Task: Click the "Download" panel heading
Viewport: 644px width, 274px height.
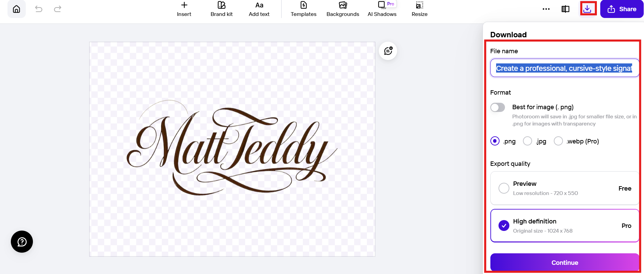Action: [x=508, y=35]
